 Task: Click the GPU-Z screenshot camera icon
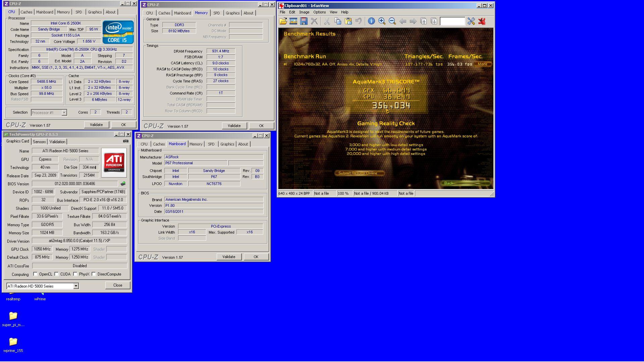[x=126, y=141]
